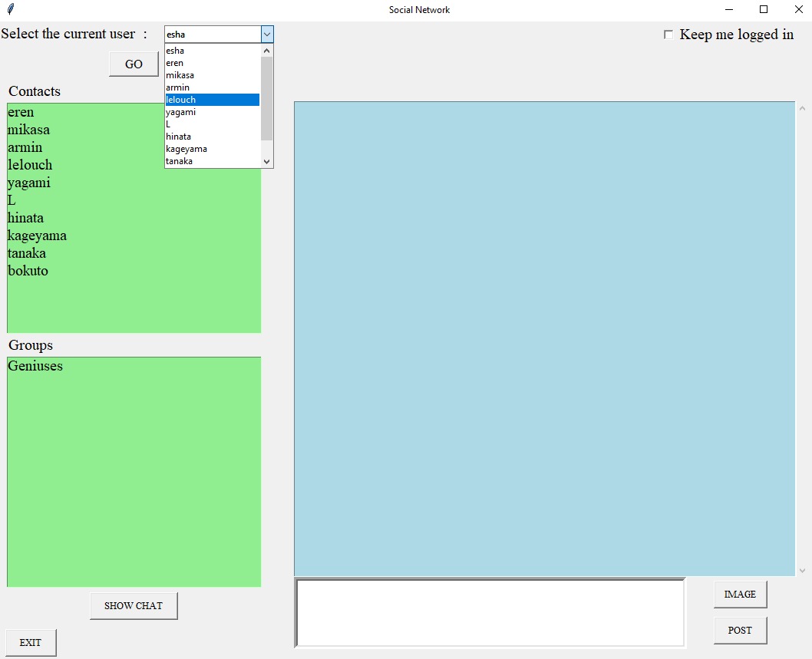Collapse the current user combo box arrow
812x659 pixels.
pyautogui.click(x=267, y=35)
